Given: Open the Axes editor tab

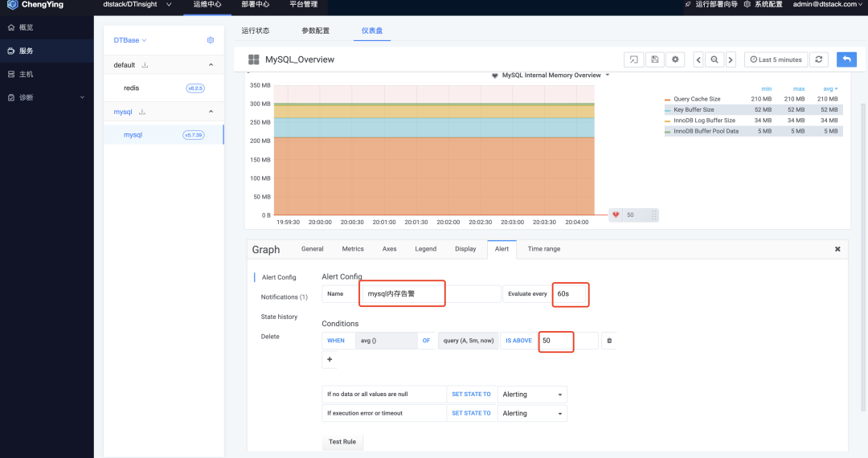Looking at the screenshot, I should point(389,249).
